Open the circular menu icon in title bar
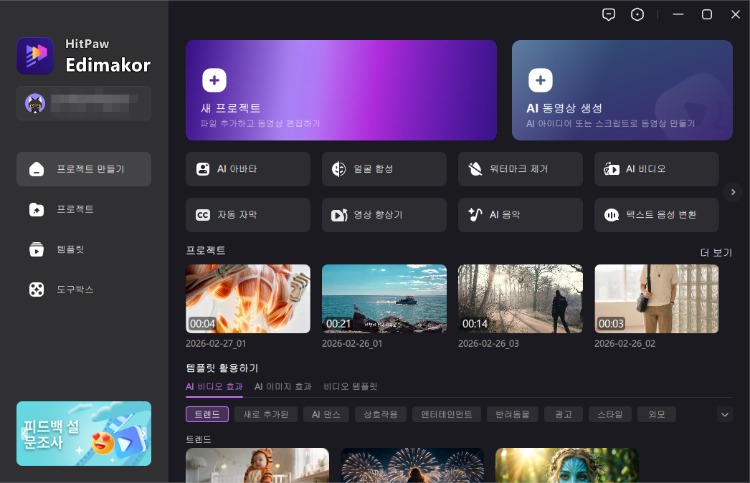 (637, 14)
